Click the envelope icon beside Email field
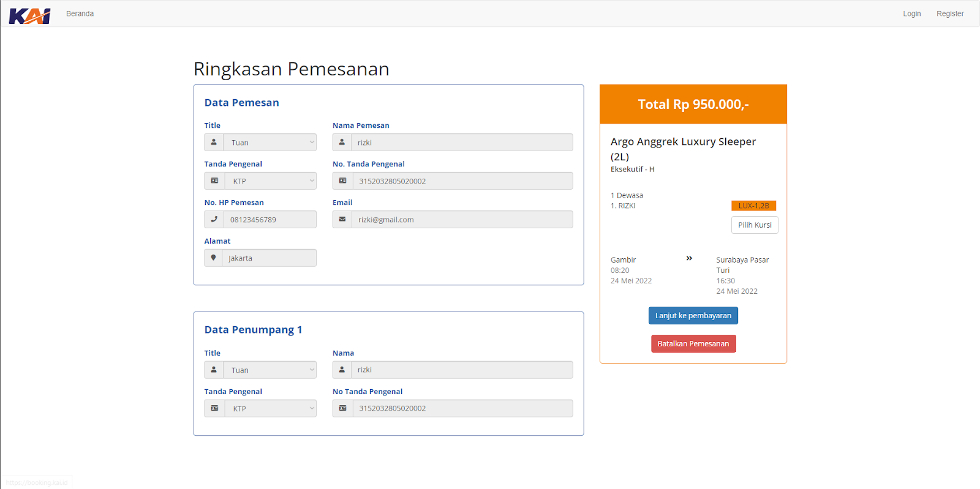The height and width of the screenshot is (489, 980). [x=342, y=219]
